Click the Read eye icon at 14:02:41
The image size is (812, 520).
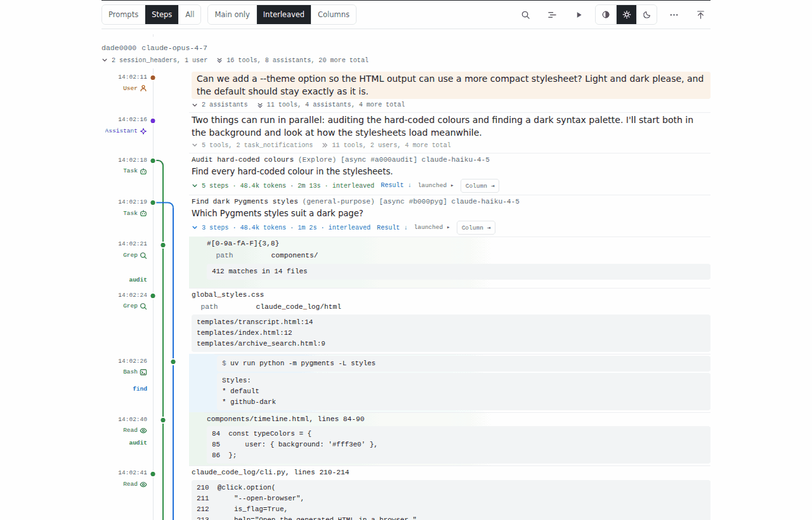[x=143, y=484]
